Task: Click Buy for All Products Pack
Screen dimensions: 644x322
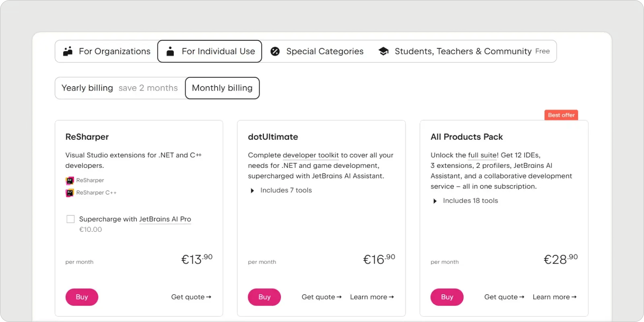Action: (x=447, y=297)
